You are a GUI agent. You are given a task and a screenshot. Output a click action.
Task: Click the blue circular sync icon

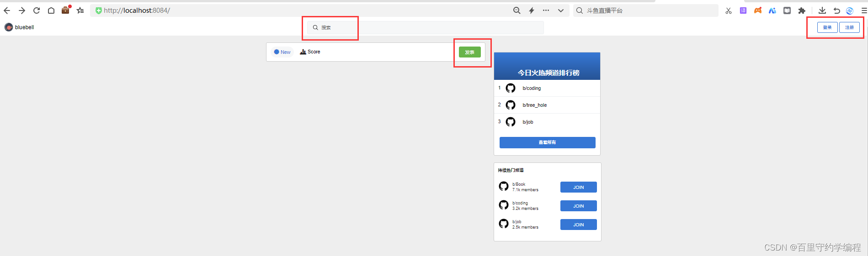click(x=850, y=11)
